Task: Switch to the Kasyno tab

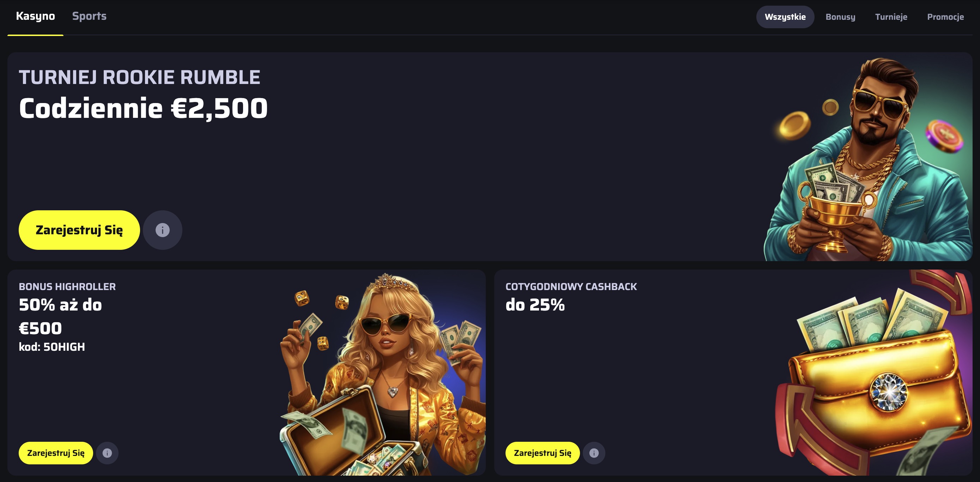Action: click(x=35, y=16)
